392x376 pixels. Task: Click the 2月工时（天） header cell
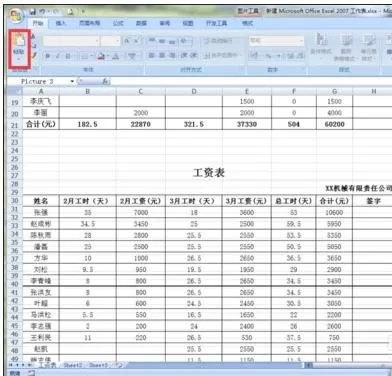pos(88,201)
